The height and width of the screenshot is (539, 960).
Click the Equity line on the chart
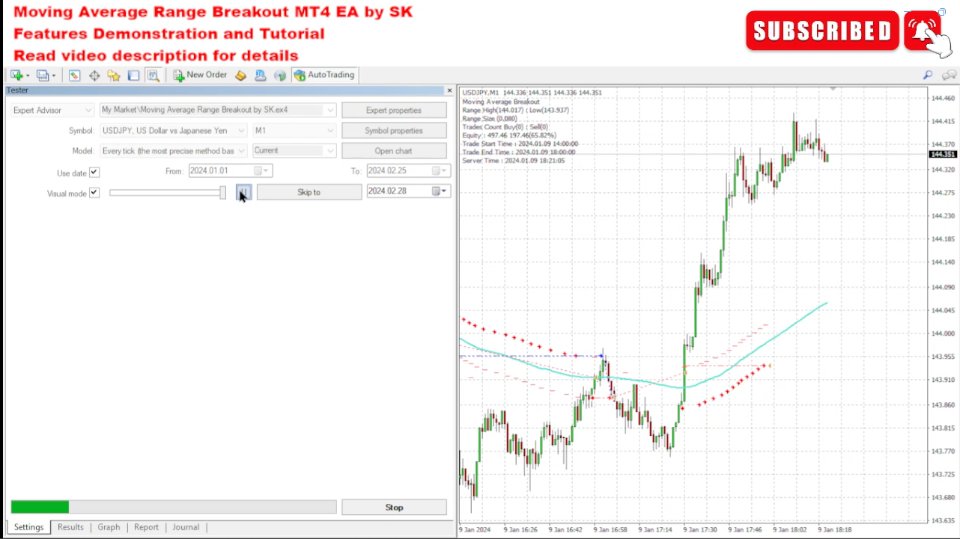tap(509, 135)
